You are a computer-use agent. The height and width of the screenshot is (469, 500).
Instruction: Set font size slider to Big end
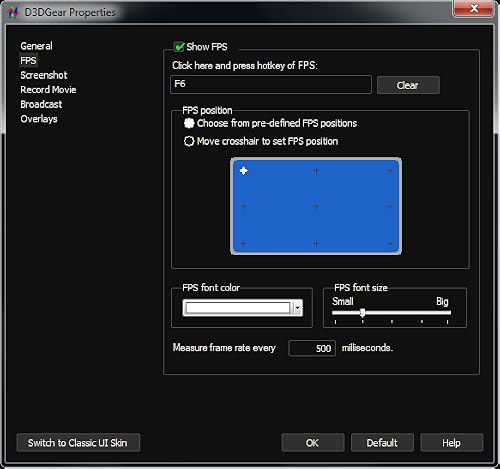point(449,312)
